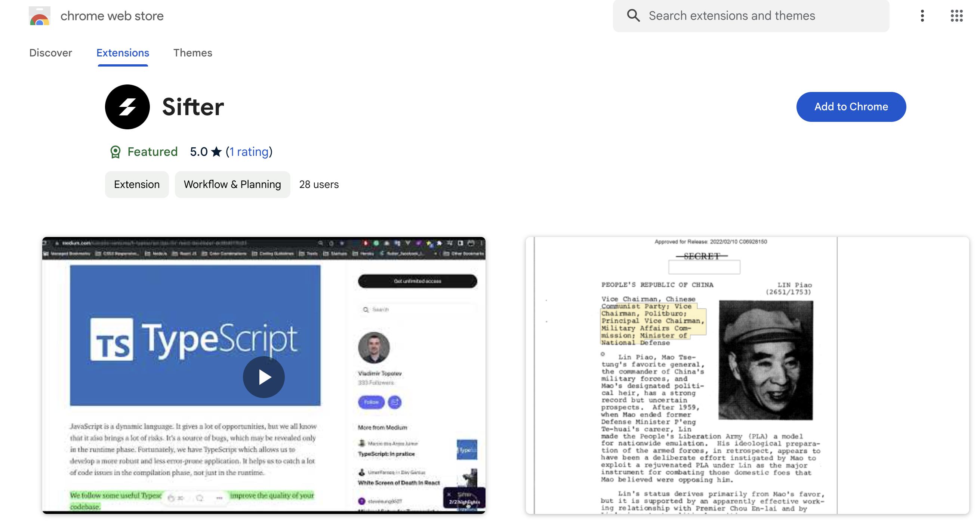
Task: Click the Chrome Web Store logo icon
Action: (x=40, y=16)
